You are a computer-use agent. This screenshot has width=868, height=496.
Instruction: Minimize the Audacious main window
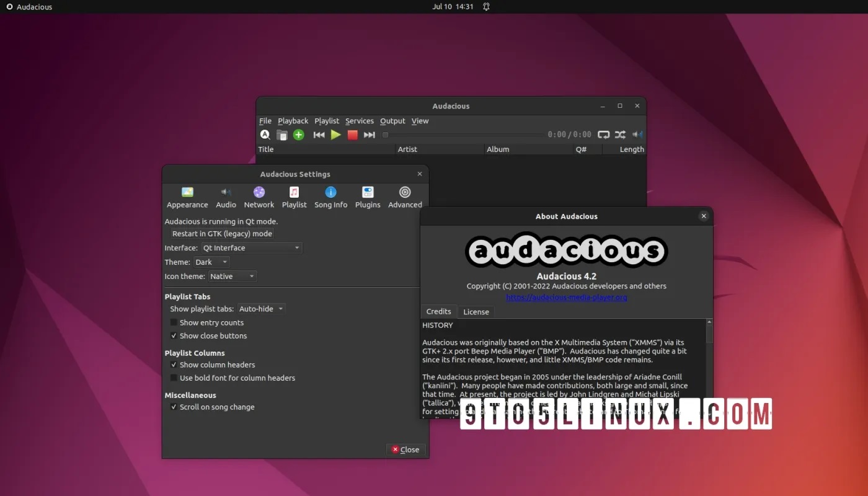click(603, 106)
